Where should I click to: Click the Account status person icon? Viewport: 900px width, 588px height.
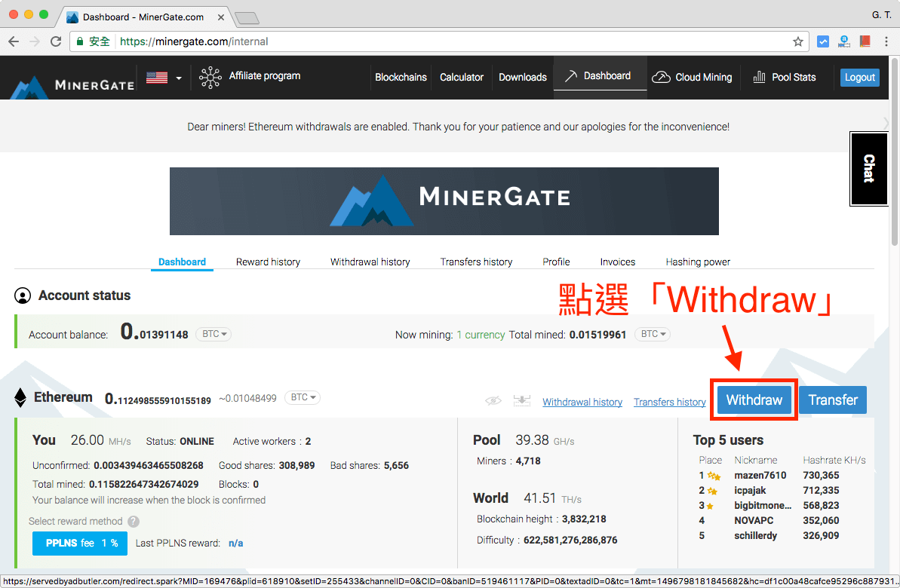click(x=23, y=296)
